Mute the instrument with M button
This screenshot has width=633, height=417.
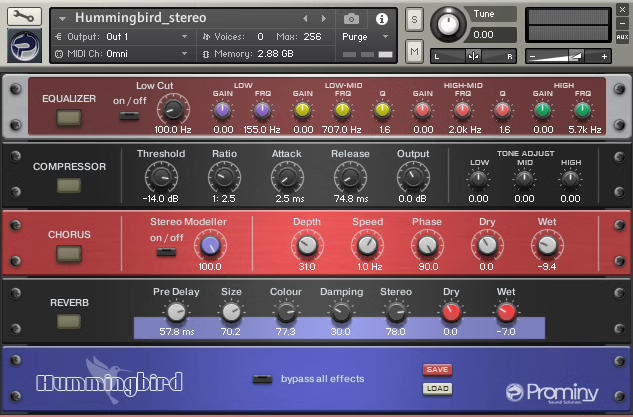point(414,51)
